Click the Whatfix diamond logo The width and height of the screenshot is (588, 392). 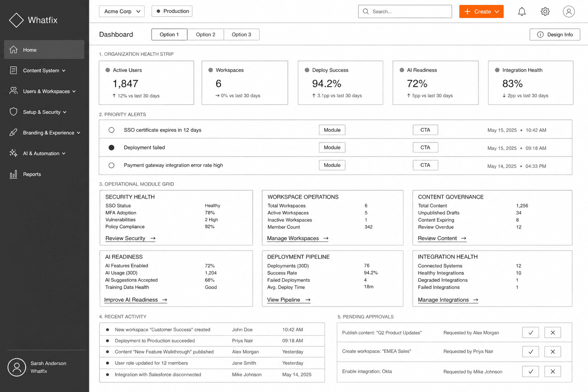tap(16, 20)
